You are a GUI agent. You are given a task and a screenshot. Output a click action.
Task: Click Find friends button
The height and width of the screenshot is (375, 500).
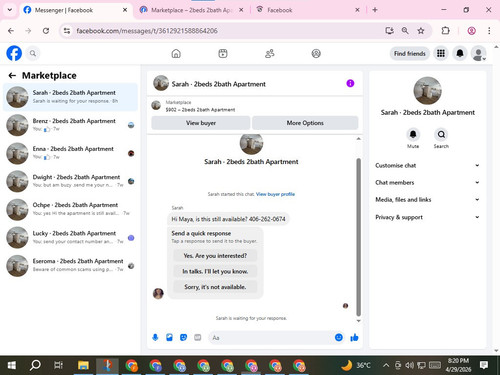(x=410, y=53)
